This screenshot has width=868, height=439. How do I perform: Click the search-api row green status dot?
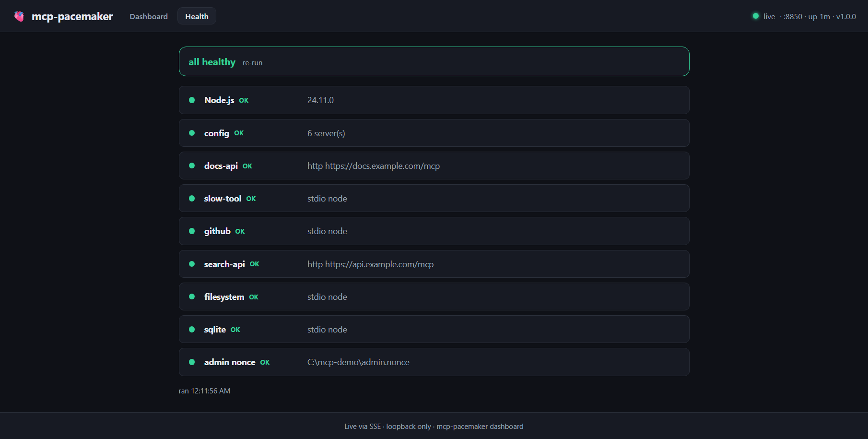(192, 264)
